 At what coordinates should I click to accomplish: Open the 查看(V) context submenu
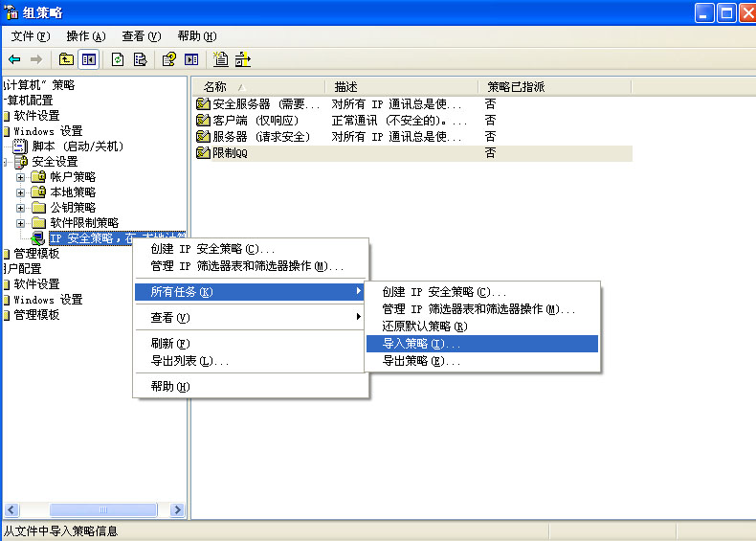(249, 317)
